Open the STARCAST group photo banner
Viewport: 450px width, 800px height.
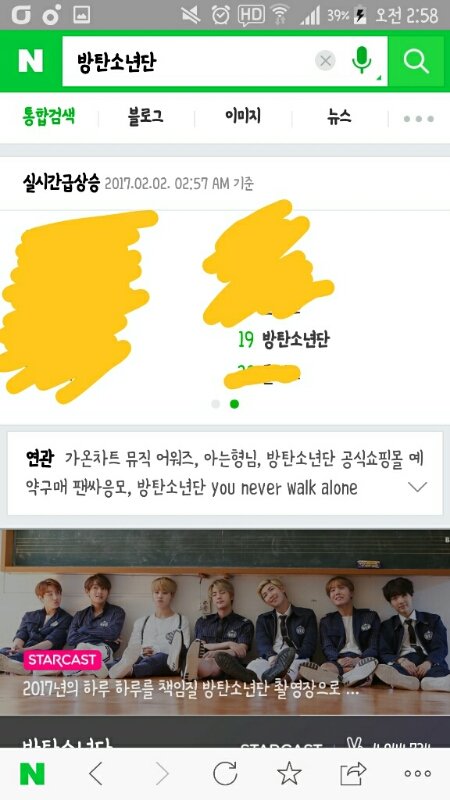click(225, 622)
